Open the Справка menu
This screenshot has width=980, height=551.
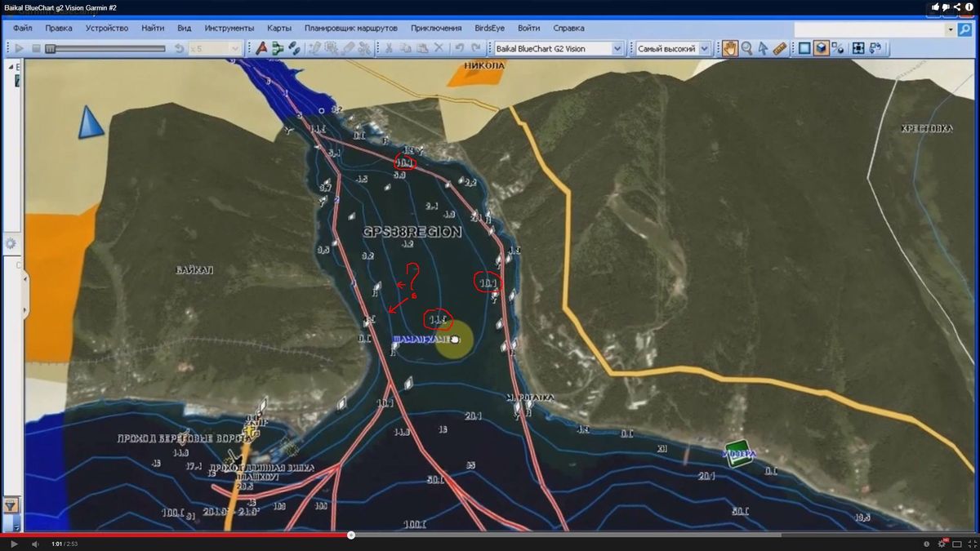pyautogui.click(x=568, y=28)
